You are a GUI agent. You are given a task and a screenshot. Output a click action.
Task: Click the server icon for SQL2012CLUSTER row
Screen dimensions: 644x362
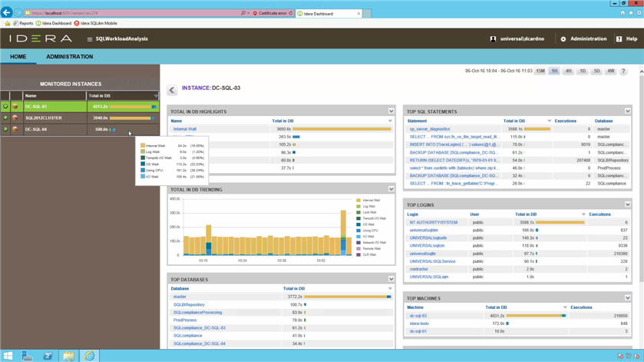[15, 118]
